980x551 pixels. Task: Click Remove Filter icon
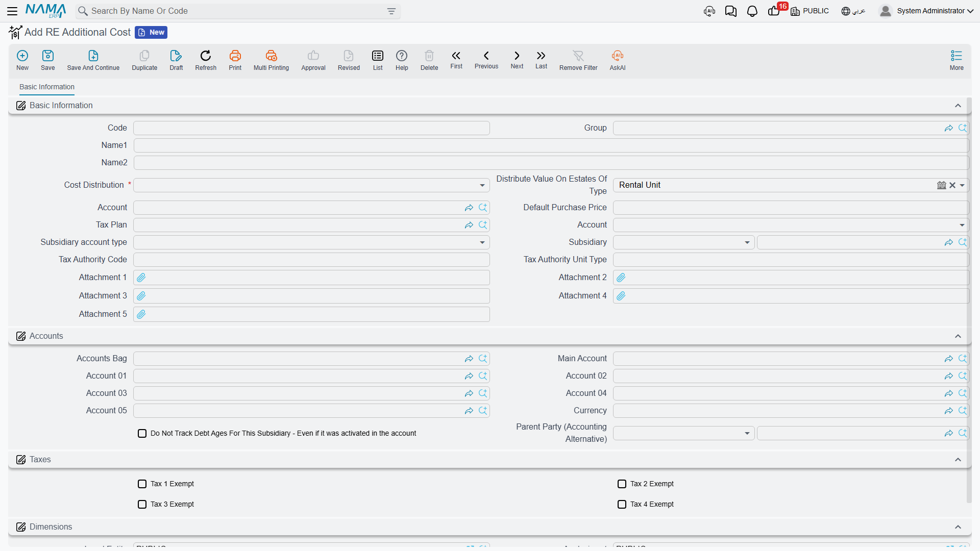[x=578, y=60]
